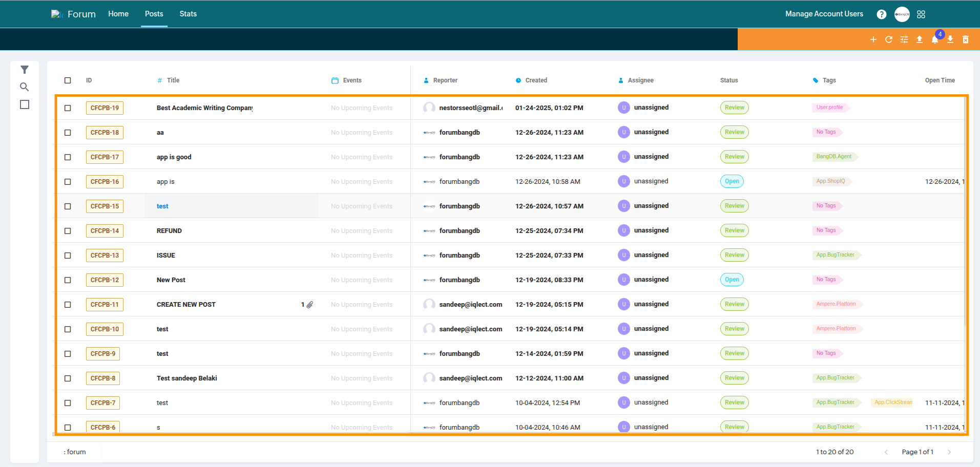Click the 1 to 20 of 20 pagination text
Image resolution: width=980 pixels, height=467 pixels.
click(x=835, y=452)
